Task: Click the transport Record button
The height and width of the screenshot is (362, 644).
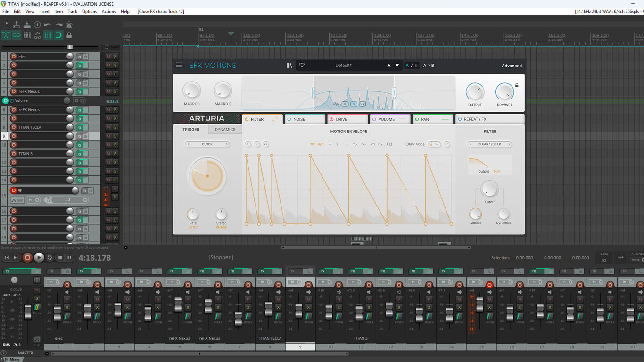Action: pyautogui.click(x=27, y=257)
